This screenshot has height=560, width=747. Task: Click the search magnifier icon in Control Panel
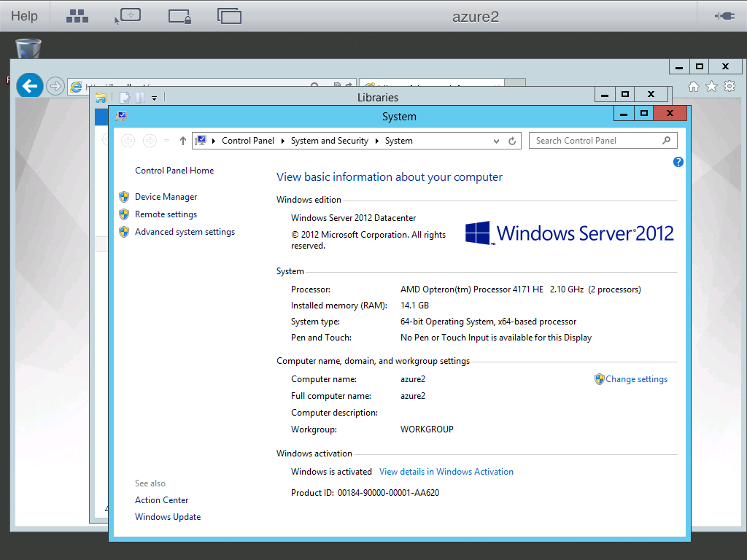(667, 141)
